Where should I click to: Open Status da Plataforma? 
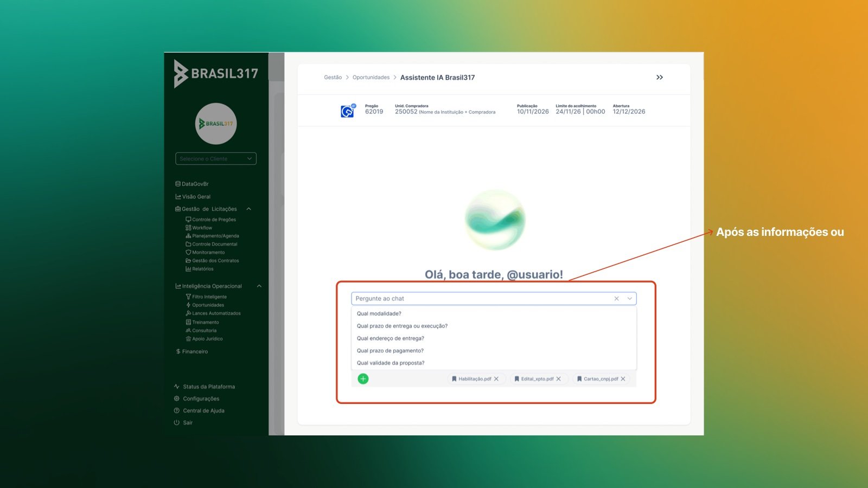[204, 387]
